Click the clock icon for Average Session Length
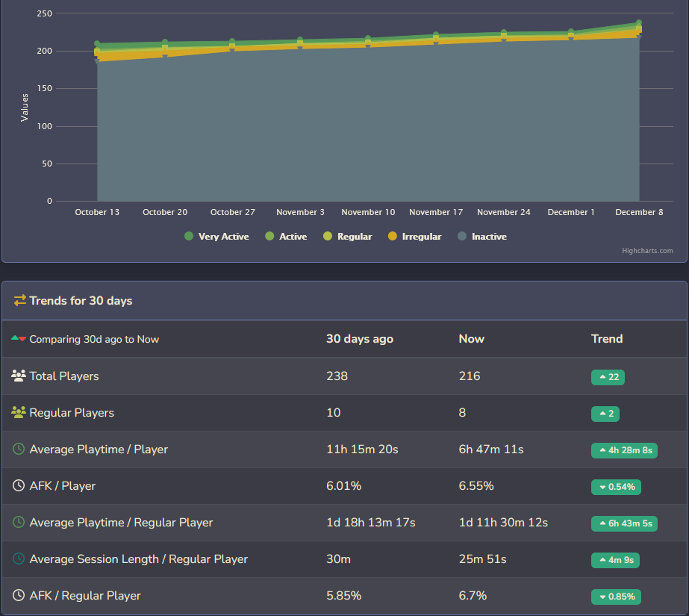 [18, 559]
